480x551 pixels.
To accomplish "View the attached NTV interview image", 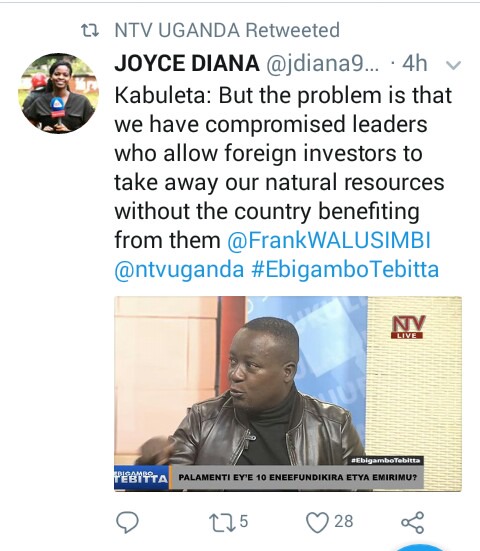I will point(288,394).
